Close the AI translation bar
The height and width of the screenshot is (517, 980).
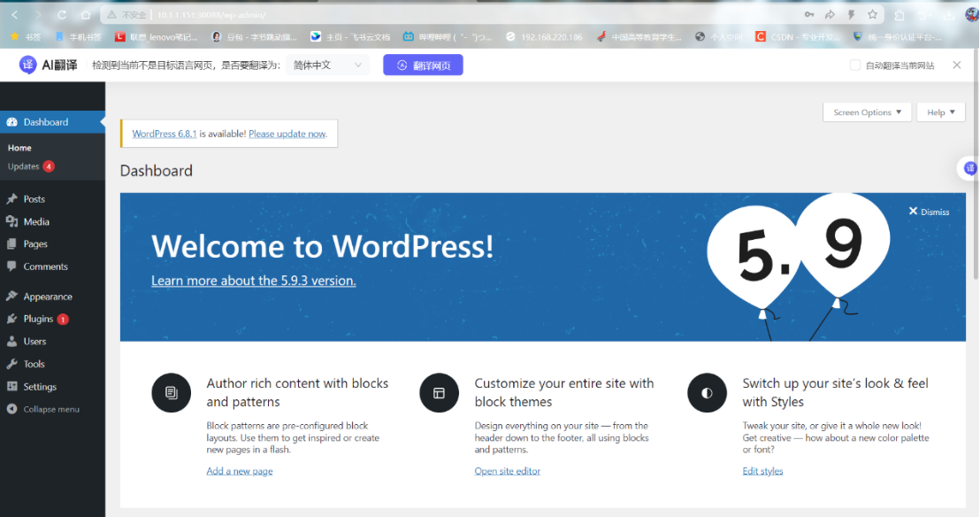(x=957, y=66)
